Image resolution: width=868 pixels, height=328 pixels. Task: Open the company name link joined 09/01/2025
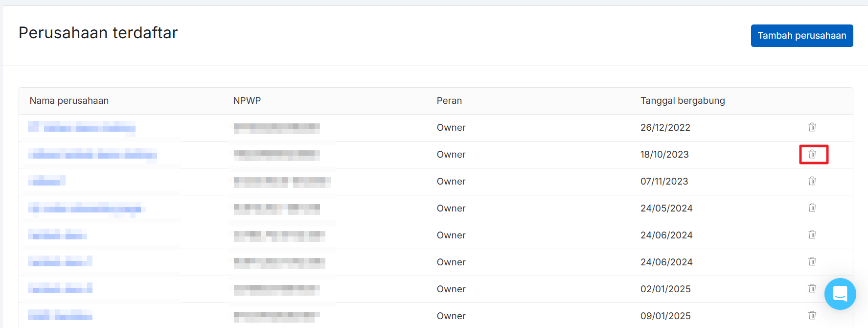tap(60, 316)
